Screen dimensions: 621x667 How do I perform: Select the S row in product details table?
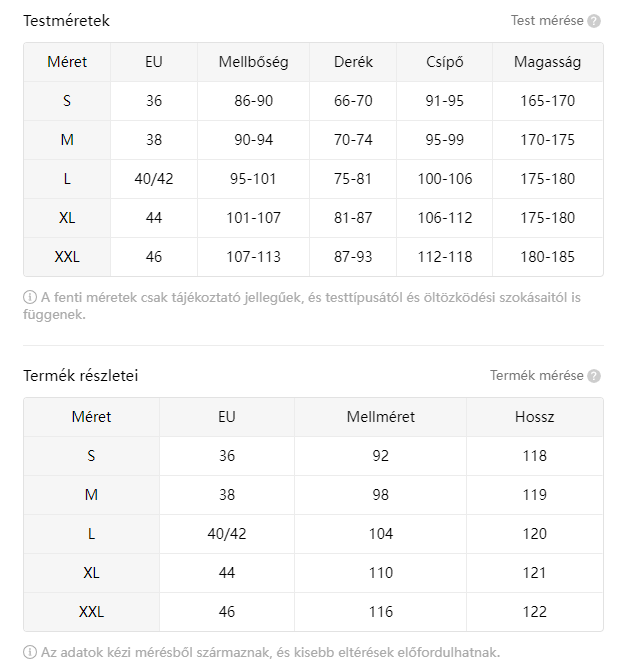(x=91, y=456)
